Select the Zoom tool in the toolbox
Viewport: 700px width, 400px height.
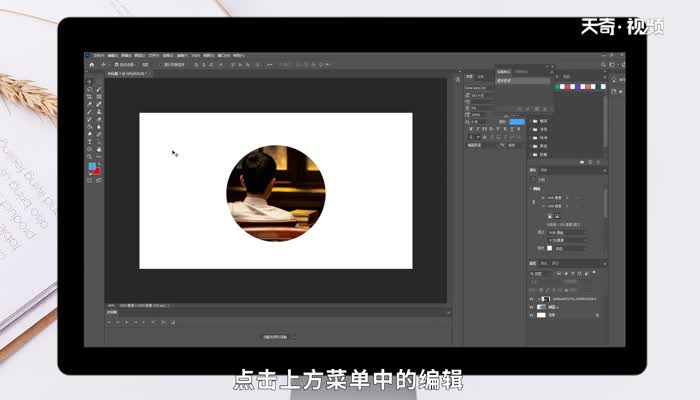[90, 157]
